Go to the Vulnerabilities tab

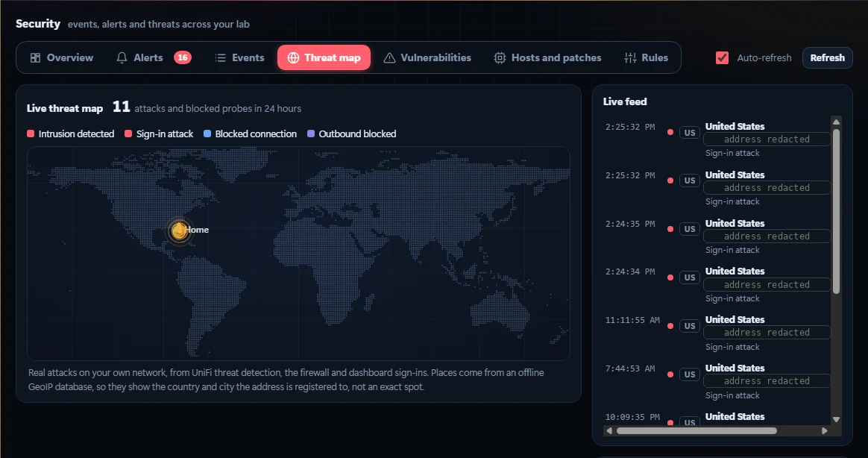click(427, 57)
